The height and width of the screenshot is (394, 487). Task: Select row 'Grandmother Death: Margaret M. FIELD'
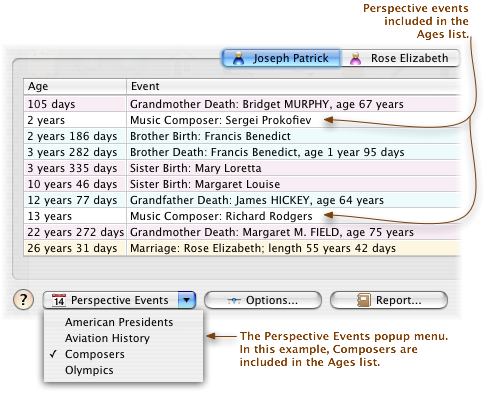[x=242, y=232]
